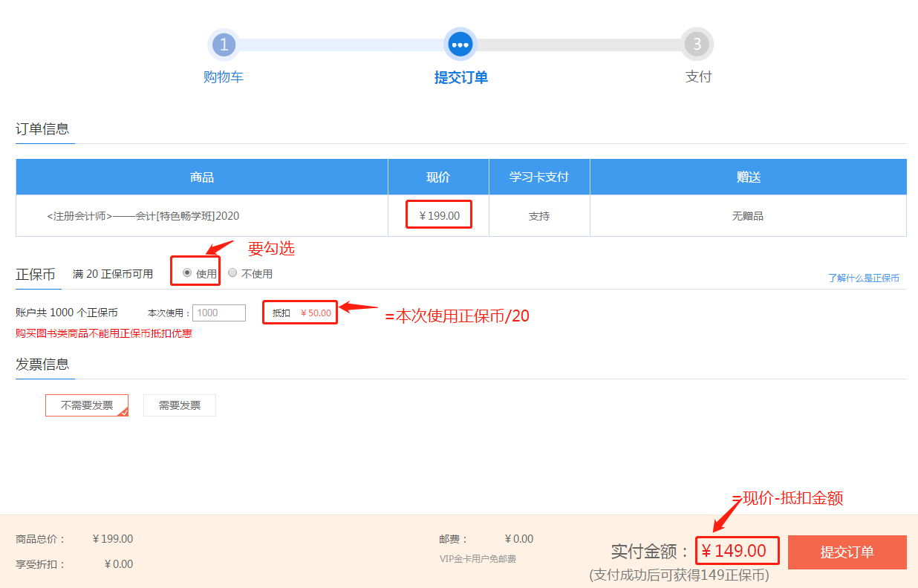Viewport: 918px width, 588px height.
Task: Click the 学习卡支付 column header
Action: pos(538,176)
